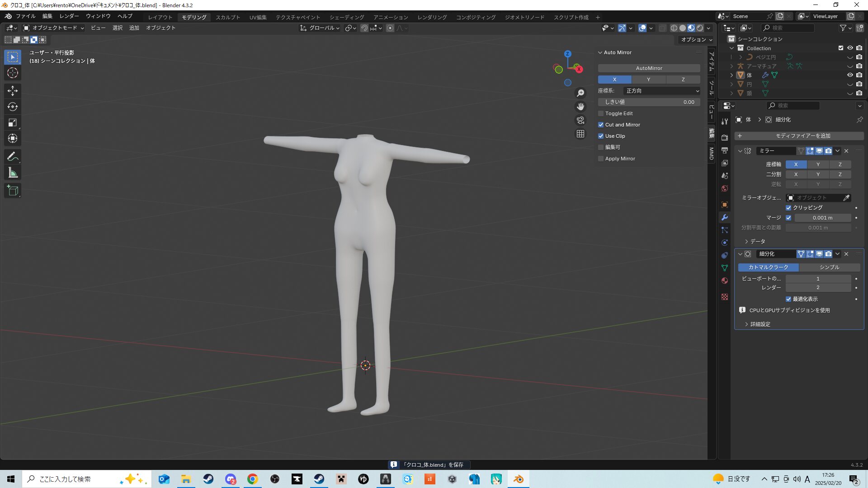Open the 座標系 正方向 dropdown
This screenshot has width=868, height=488.
pos(662,91)
